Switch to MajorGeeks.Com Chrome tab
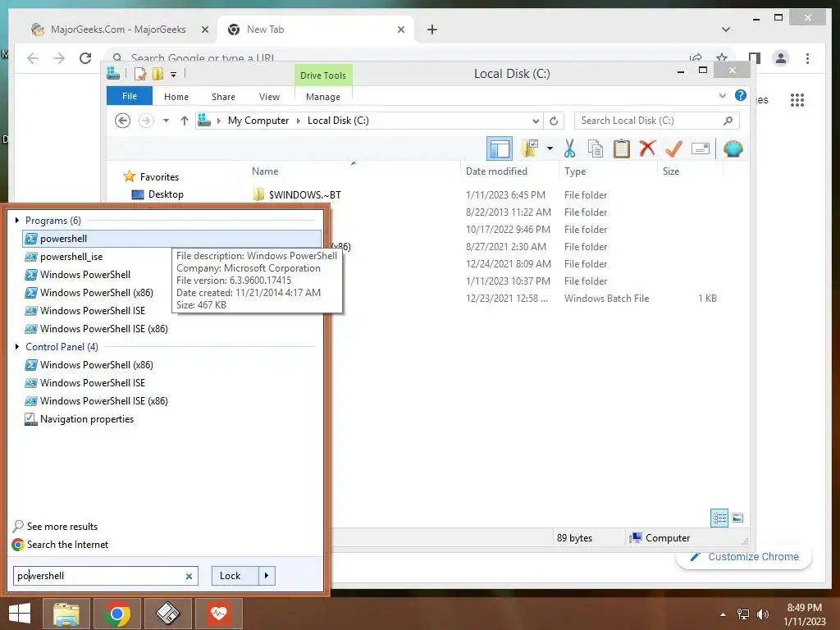Image resolution: width=840 pixels, height=630 pixels. tap(119, 30)
